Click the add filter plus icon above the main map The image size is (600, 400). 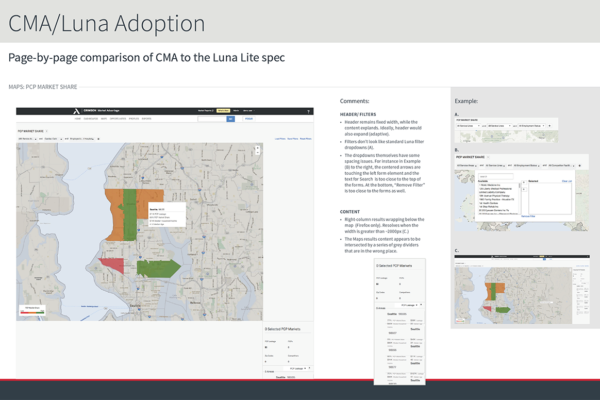[98, 139]
